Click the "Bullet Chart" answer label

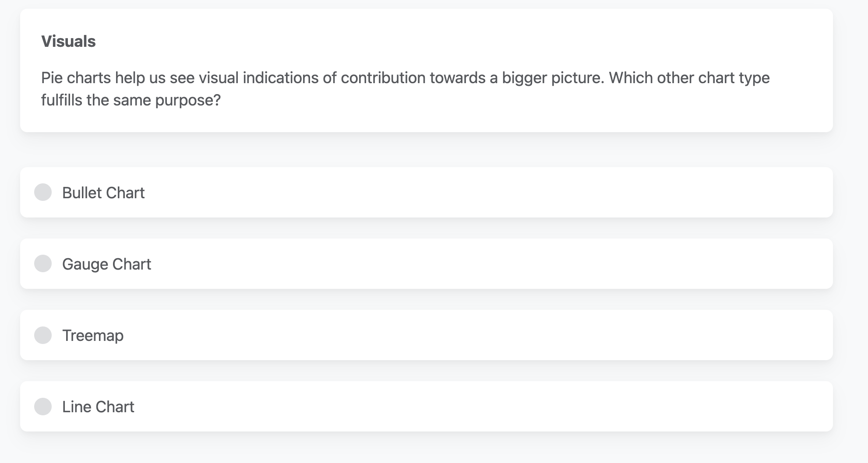point(103,193)
